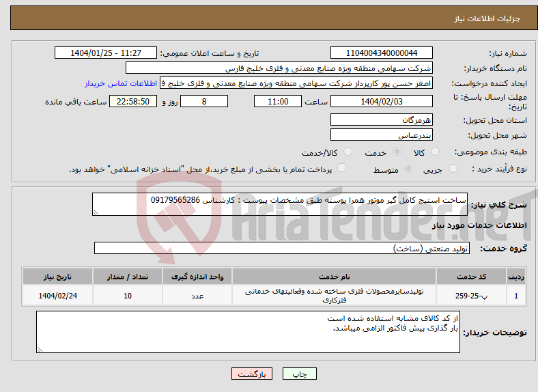Click the واحد اندازه گیری column header

click(197, 277)
